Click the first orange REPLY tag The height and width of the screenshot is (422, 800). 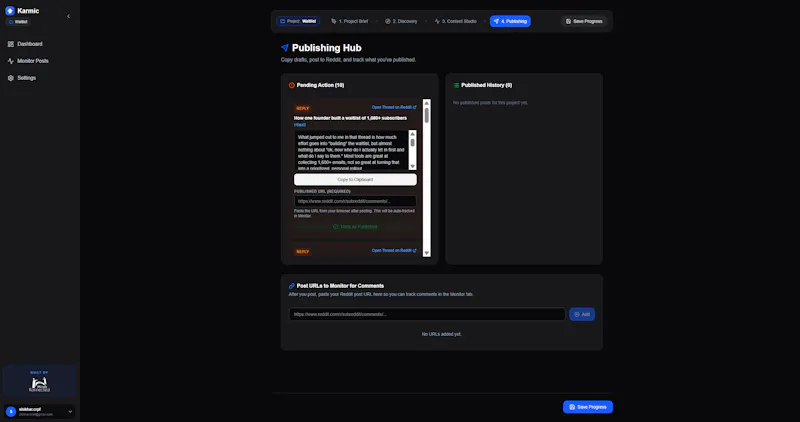click(x=303, y=109)
